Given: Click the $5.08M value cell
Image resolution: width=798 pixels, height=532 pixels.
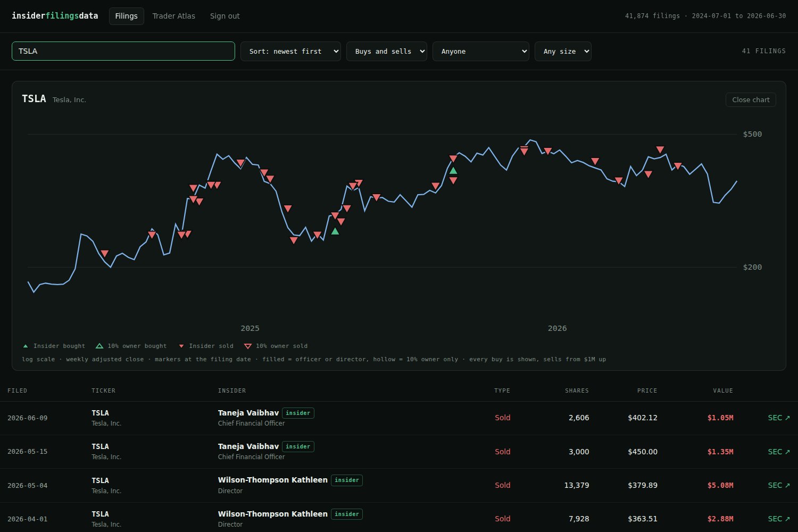Looking at the screenshot, I should [x=720, y=485].
